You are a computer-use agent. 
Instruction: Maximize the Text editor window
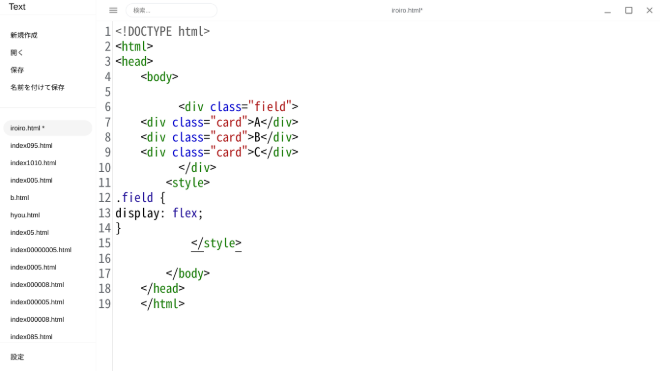[x=628, y=11]
